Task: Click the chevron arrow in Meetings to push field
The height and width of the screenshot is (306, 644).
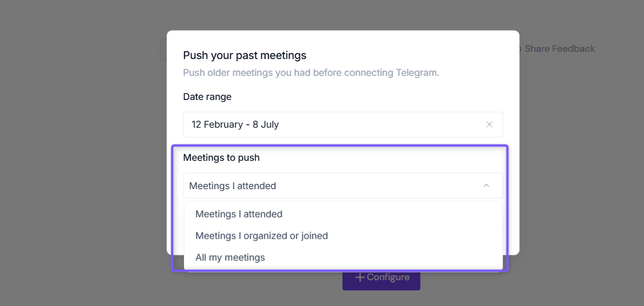Action: coord(486,186)
